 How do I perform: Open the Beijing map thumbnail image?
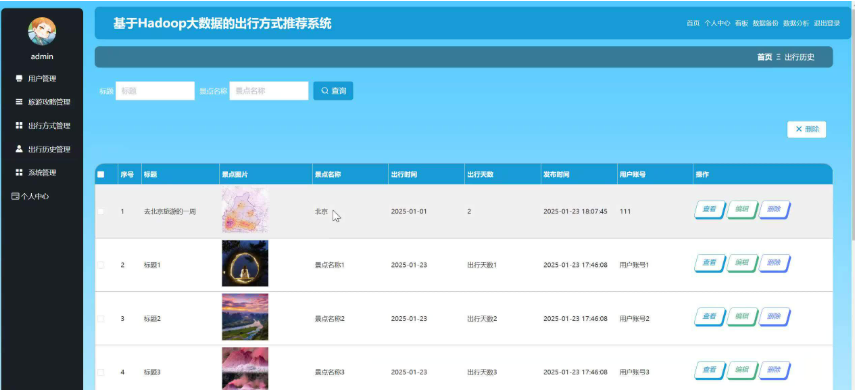click(245, 210)
